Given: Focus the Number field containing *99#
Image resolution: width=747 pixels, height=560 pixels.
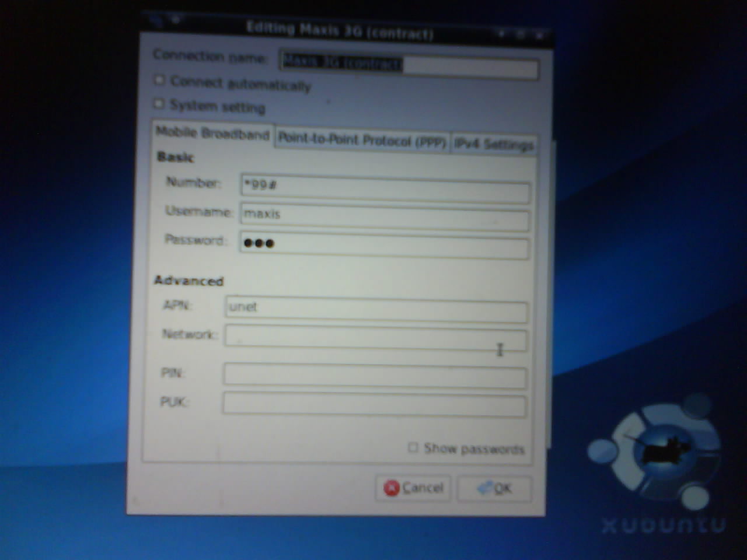Looking at the screenshot, I should click(385, 189).
